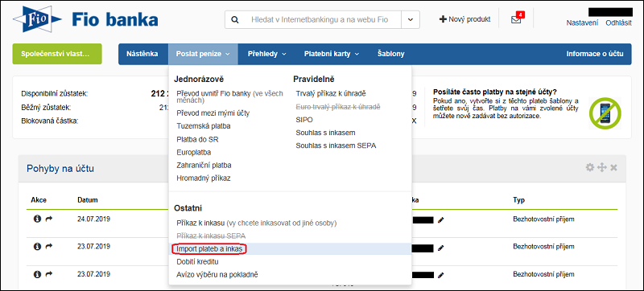Click the Nový produkt button
Image resolution: width=644 pixels, height=291 pixels.
tap(464, 19)
